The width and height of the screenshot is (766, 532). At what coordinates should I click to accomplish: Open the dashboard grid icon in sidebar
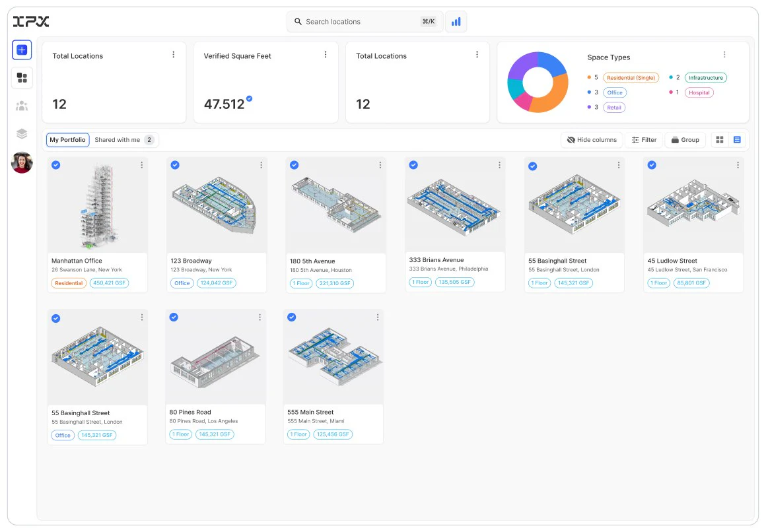tap(22, 78)
